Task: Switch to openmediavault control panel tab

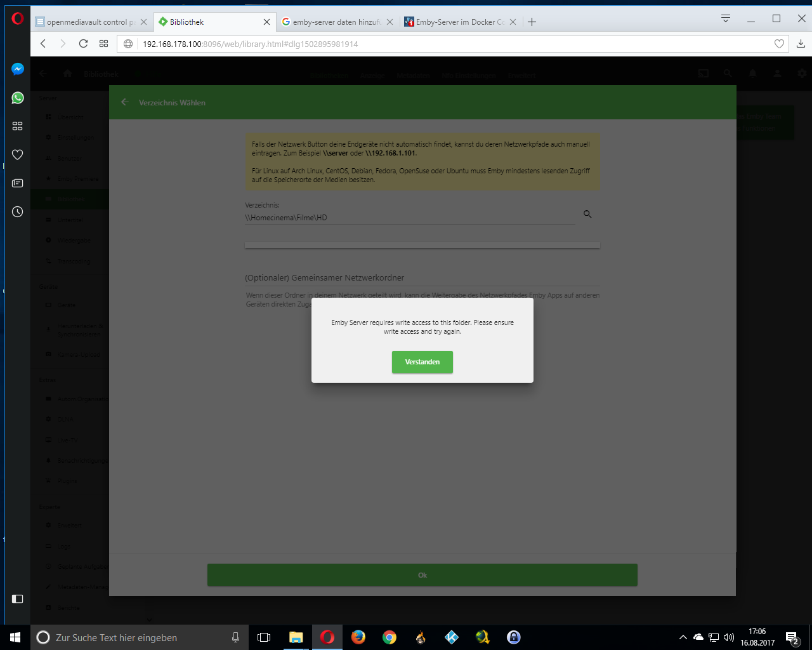Action: point(91,22)
